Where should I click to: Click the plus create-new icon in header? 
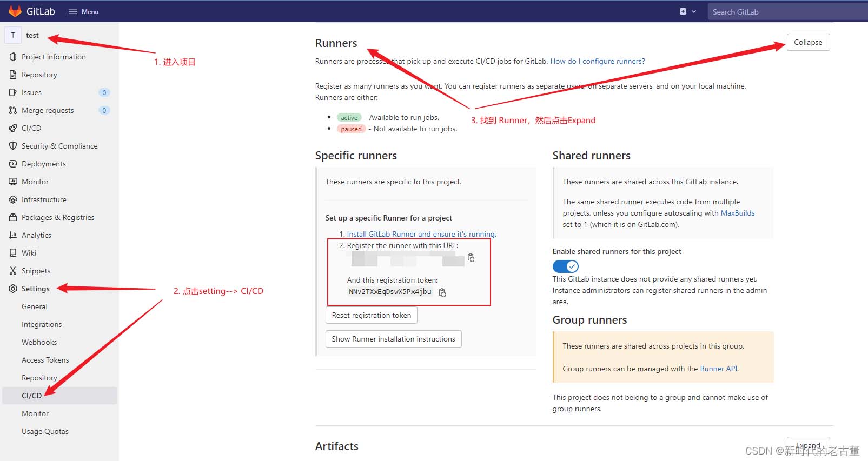(683, 11)
